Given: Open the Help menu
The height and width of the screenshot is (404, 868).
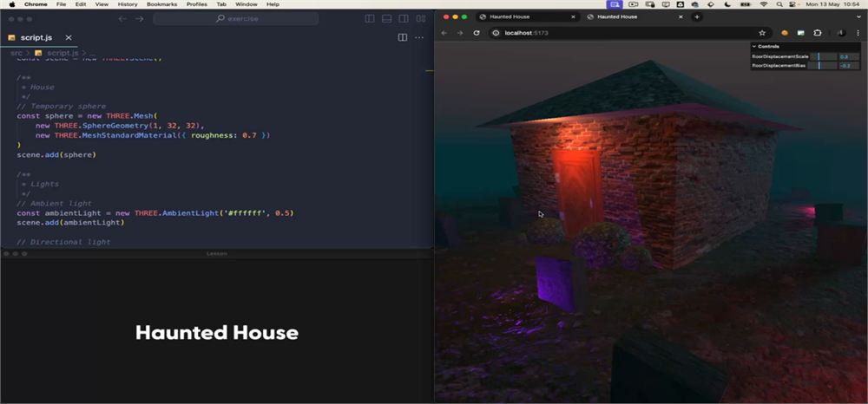Looking at the screenshot, I should tap(273, 3).
